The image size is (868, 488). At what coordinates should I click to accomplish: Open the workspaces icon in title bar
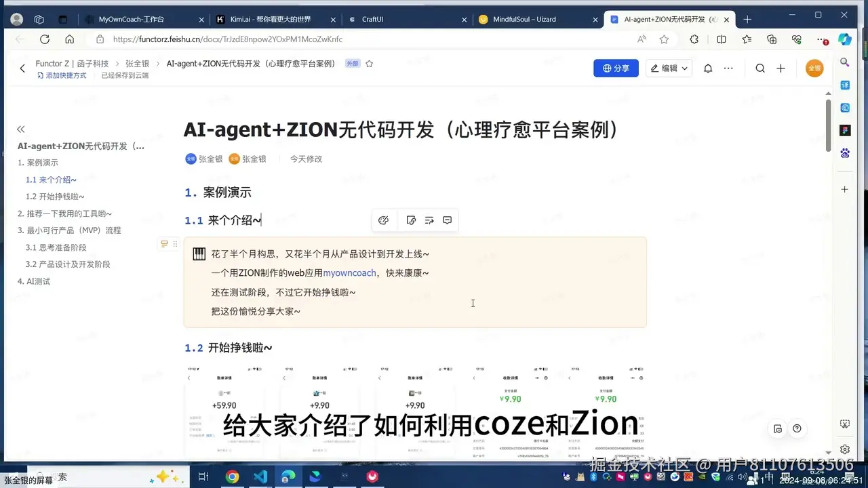coord(39,20)
